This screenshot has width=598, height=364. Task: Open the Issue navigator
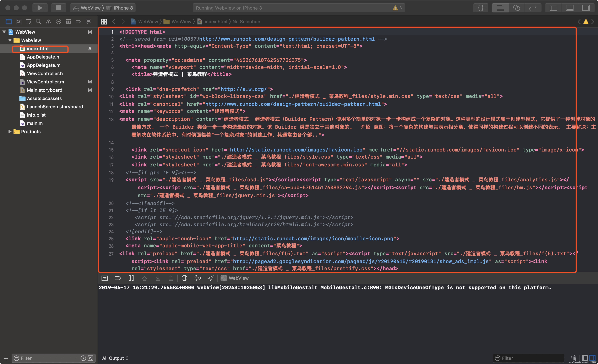49,22
